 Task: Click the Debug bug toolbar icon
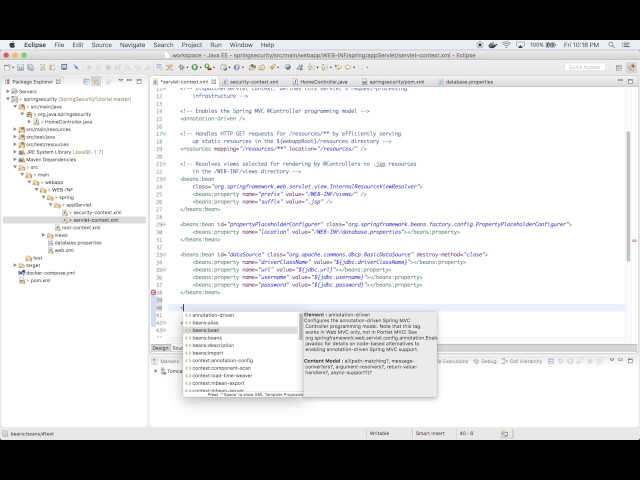pos(182,67)
